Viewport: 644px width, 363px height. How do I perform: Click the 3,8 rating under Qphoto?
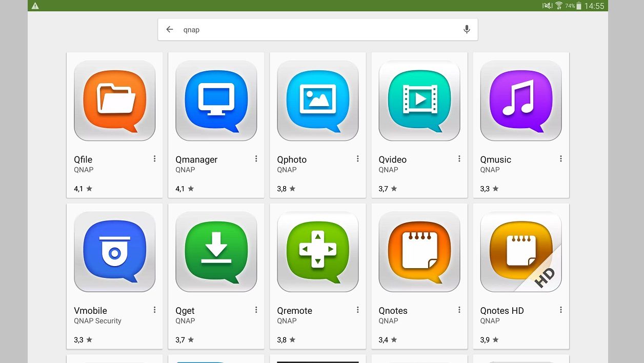pos(286,189)
